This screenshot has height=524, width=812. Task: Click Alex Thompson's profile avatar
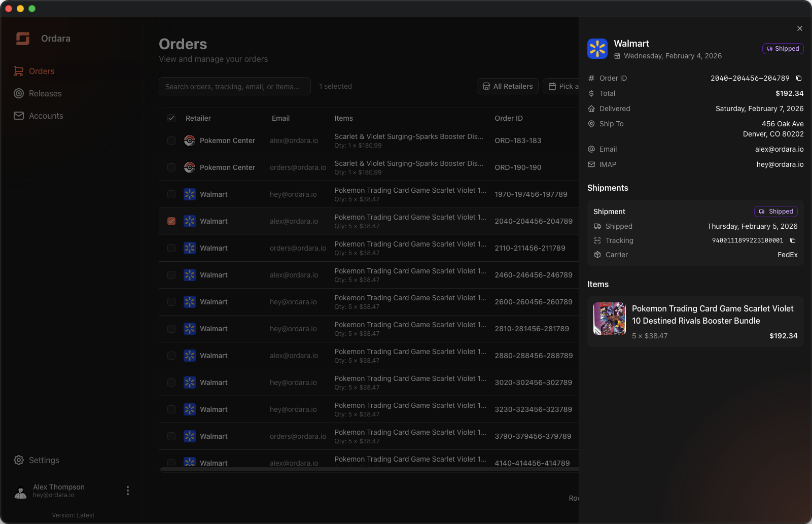coord(21,491)
